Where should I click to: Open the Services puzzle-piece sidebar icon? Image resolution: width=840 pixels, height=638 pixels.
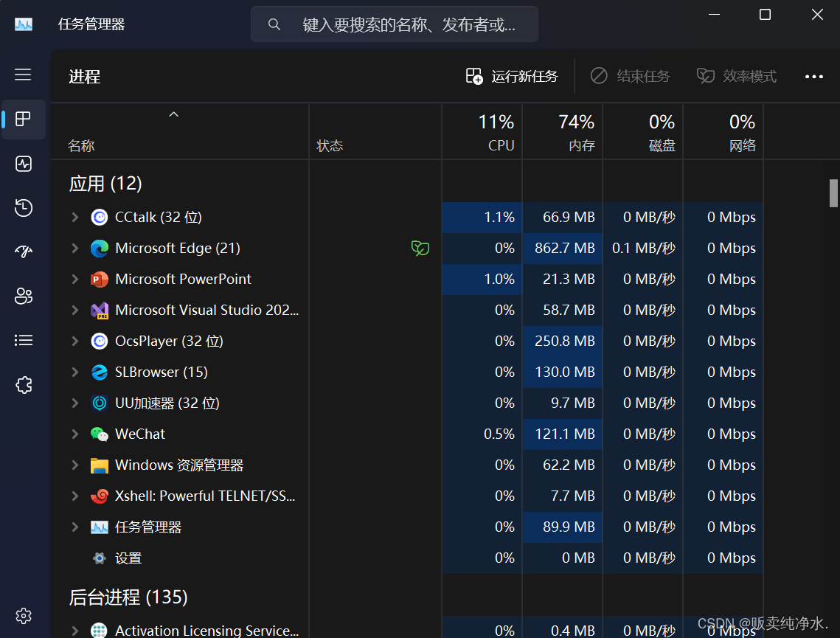(x=23, y=384)
